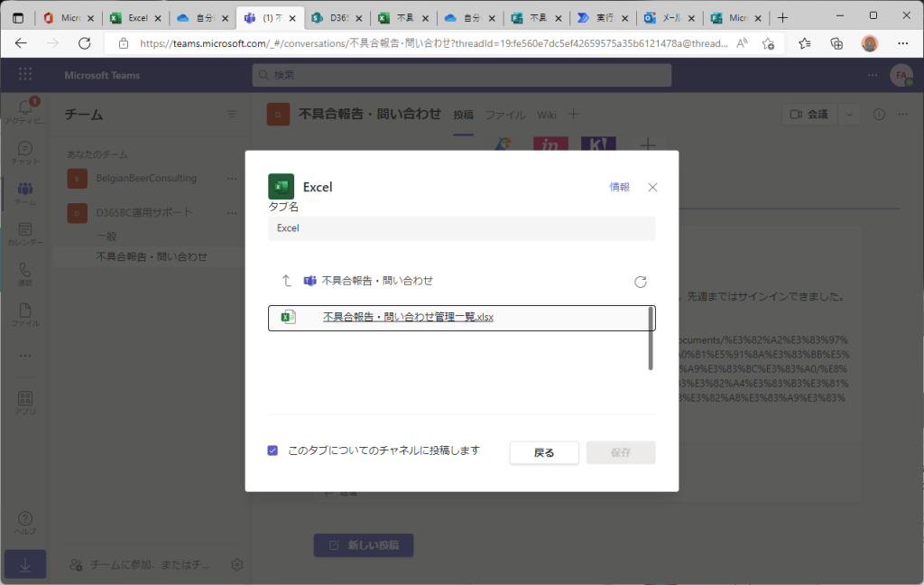Image resolution: width=924 pixels, height=585 pixels.
Task: Open browser settings and more menu
Action: 902,43
